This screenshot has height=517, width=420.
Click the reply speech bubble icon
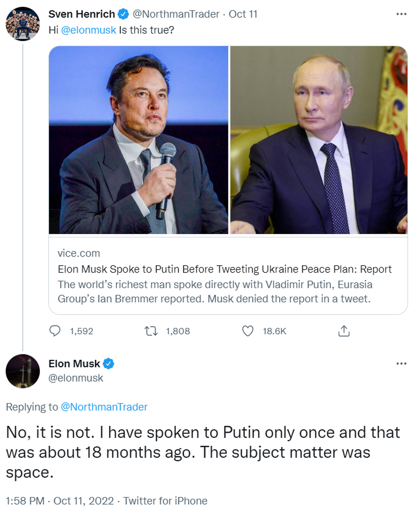[x=55, y=331]
